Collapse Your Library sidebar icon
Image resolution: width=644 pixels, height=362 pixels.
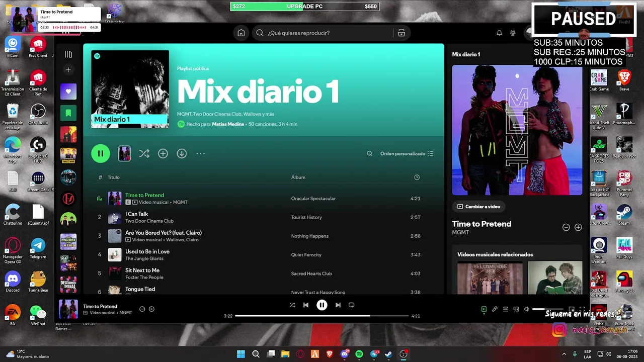[x=68, y=54]
